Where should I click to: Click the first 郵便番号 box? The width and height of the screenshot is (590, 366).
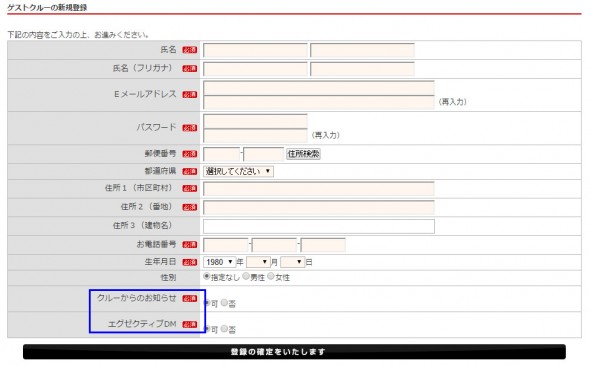click(x=222, y=154)
